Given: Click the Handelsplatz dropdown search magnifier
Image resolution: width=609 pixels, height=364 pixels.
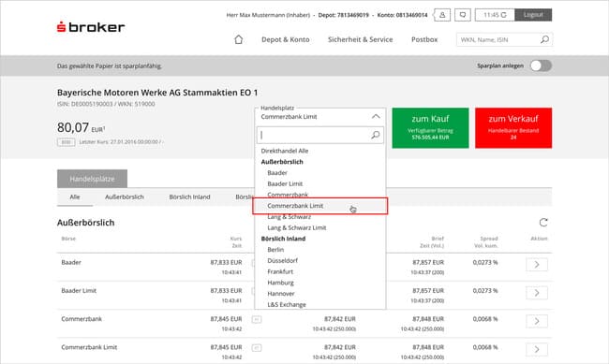Looking at the screenshot, I should coord(375,135).
